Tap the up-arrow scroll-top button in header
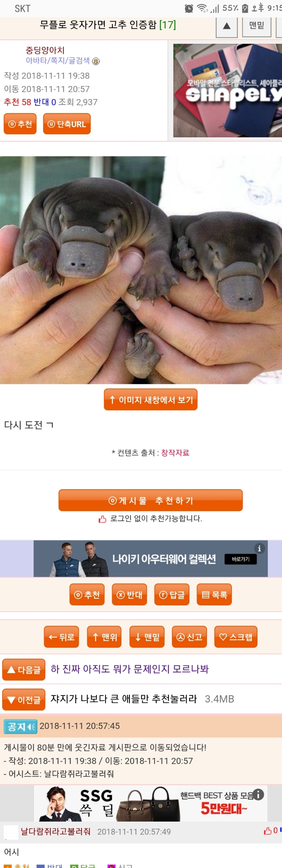The image size is (282, 868). pyautogui.click(x=227, y=26)
